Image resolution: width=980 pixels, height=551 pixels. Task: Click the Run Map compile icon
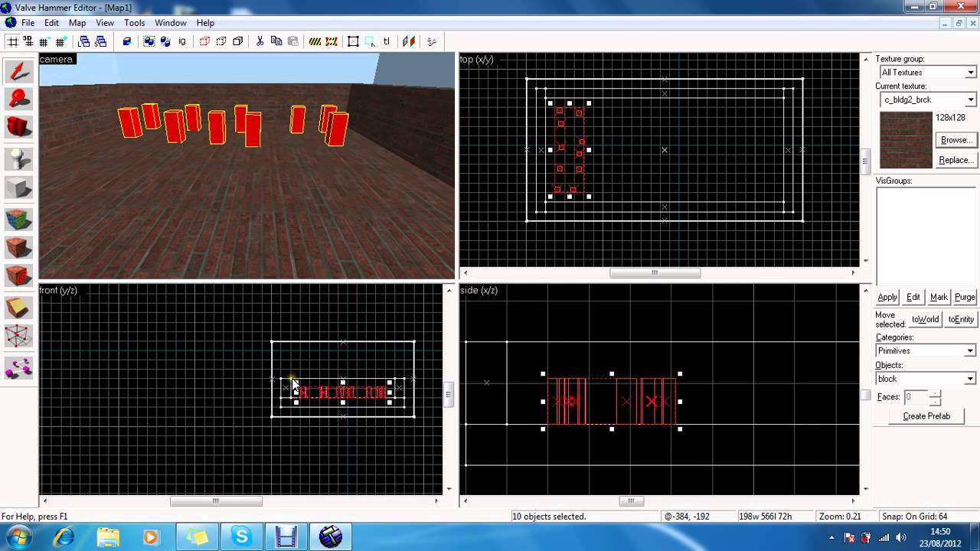(x=432, y=41)
